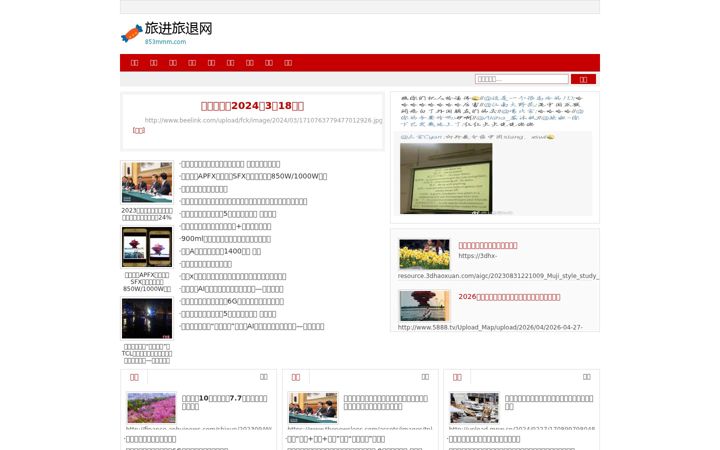Viewport: 720px width, 450px height.
Task: Click the www.5888.tv Upload_Map URL text
Action: (x=490, y=327)
